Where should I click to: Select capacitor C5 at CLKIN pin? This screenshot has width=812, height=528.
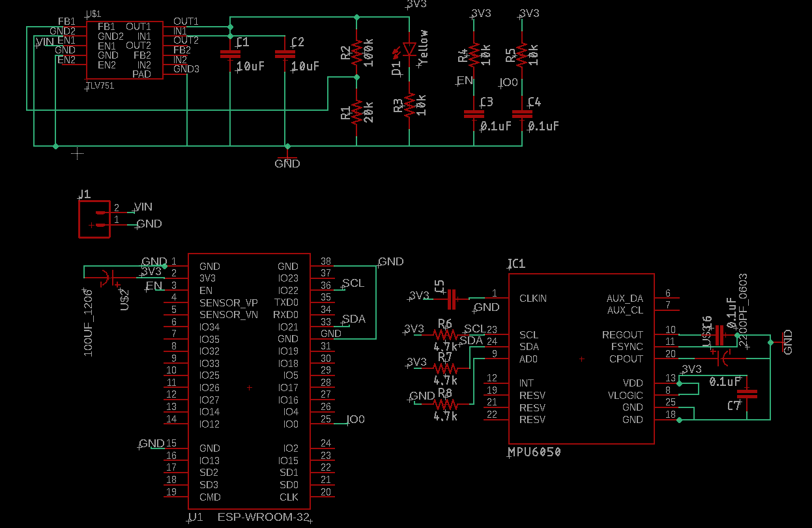(x=454, y=299)
